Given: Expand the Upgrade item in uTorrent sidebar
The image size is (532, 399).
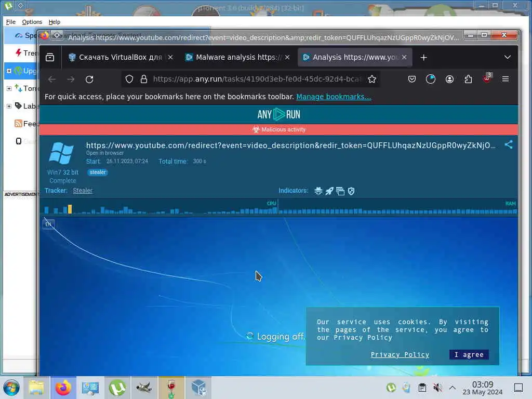Looking at the screenshot, I should (x=9, y=71).
